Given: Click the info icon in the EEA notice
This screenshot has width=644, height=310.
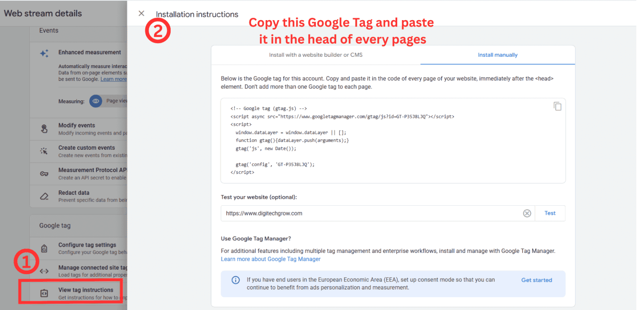Looking at the screenshot, I should click(x=235, y=280).
